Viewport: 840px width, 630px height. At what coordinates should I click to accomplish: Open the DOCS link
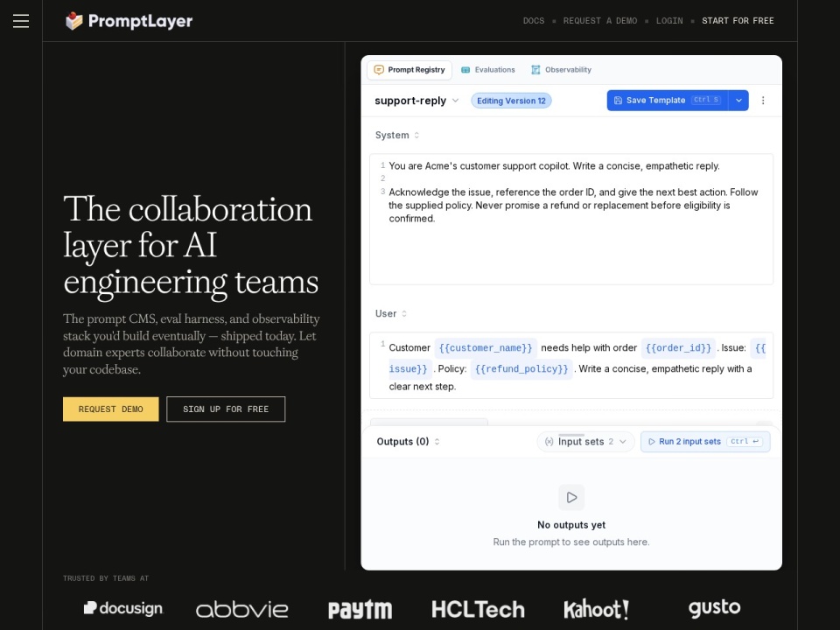pyautogui.click(x=533, y=21)
